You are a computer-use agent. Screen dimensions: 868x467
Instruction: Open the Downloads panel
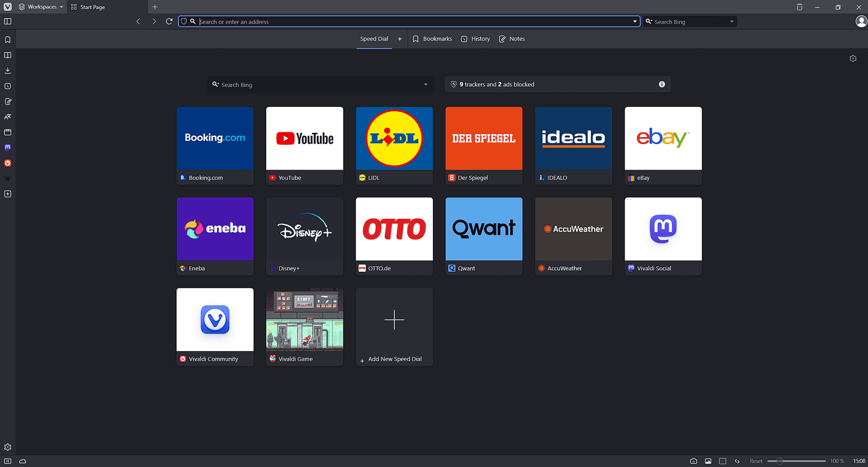click(x=7, y=70)
